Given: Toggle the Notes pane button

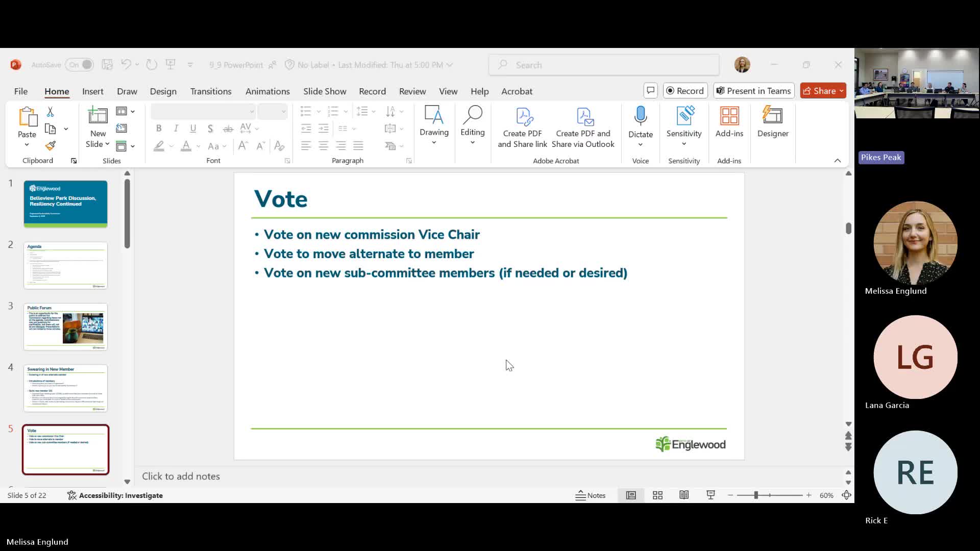Looking at the screenshot, I should click(591, 495).
